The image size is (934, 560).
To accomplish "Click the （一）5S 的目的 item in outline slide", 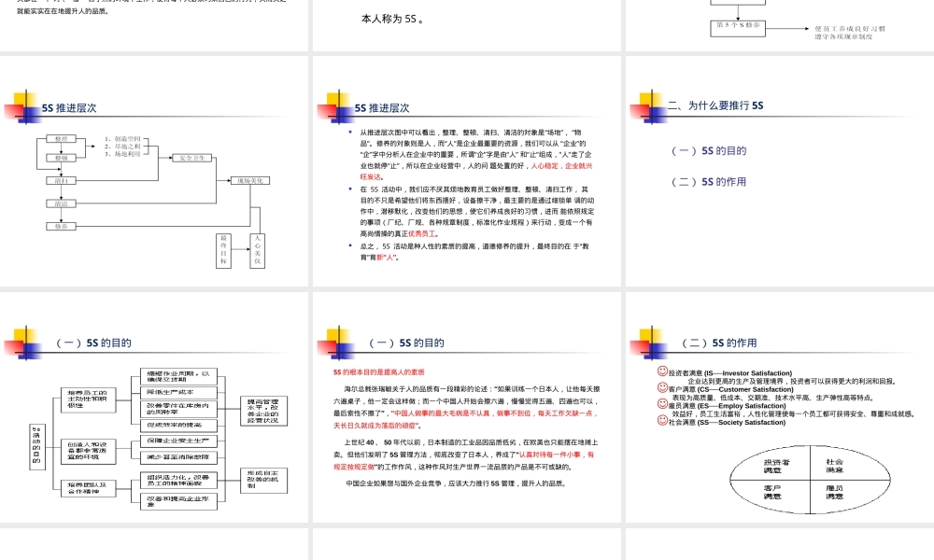I will 709,150.
